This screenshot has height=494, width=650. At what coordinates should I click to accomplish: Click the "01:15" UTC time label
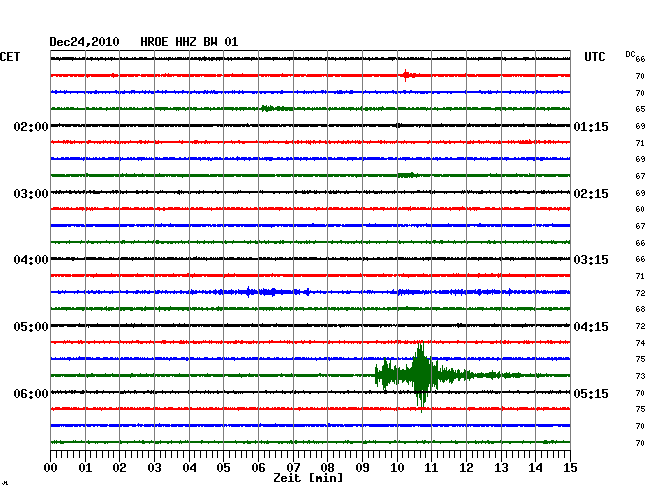click(x=591, y=126)
